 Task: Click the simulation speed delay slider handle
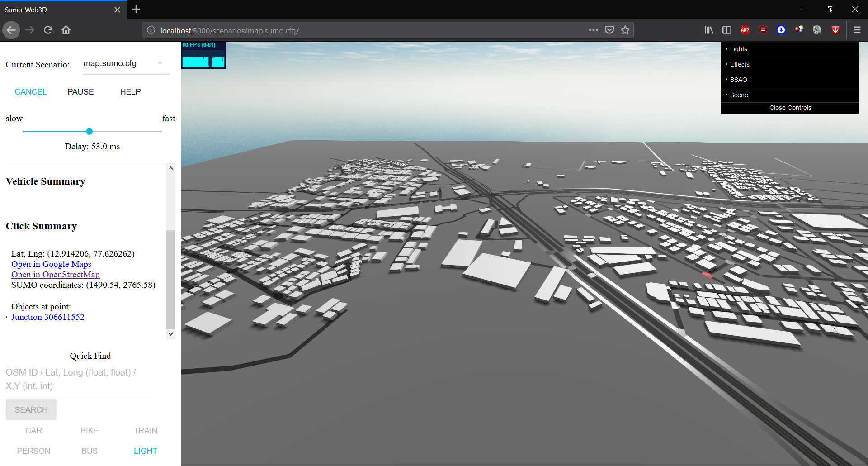[90, 132]
